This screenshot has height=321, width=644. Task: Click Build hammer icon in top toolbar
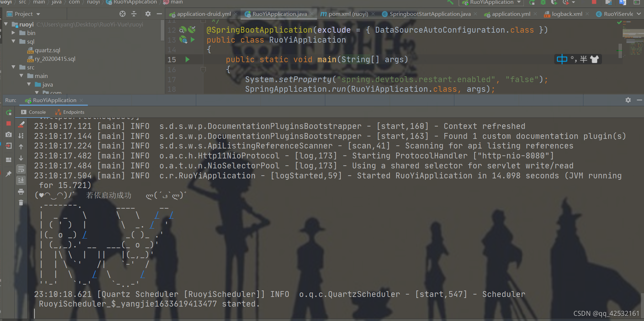click(450, 2)
